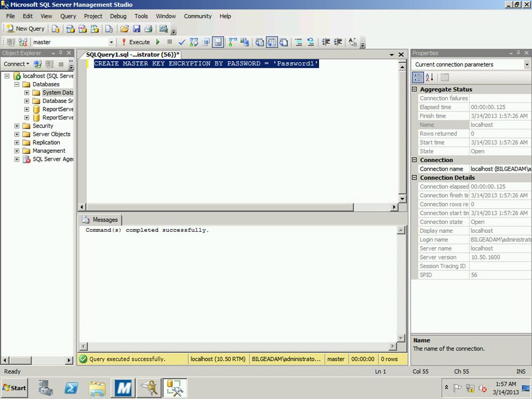The width and height of the screenshot is (532, 399).
Task: Toggle the Results to Grid icon
Action: (272, 42)
